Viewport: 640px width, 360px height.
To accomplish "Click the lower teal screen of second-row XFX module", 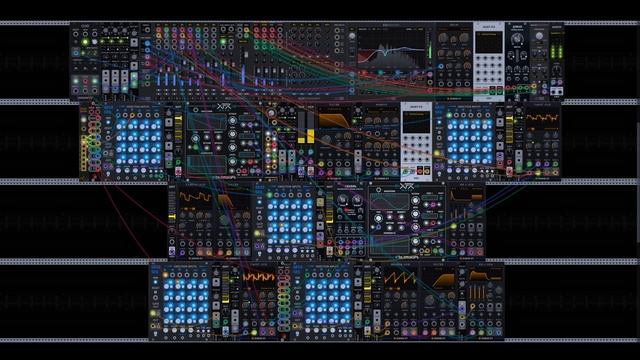I will [207, 164].
